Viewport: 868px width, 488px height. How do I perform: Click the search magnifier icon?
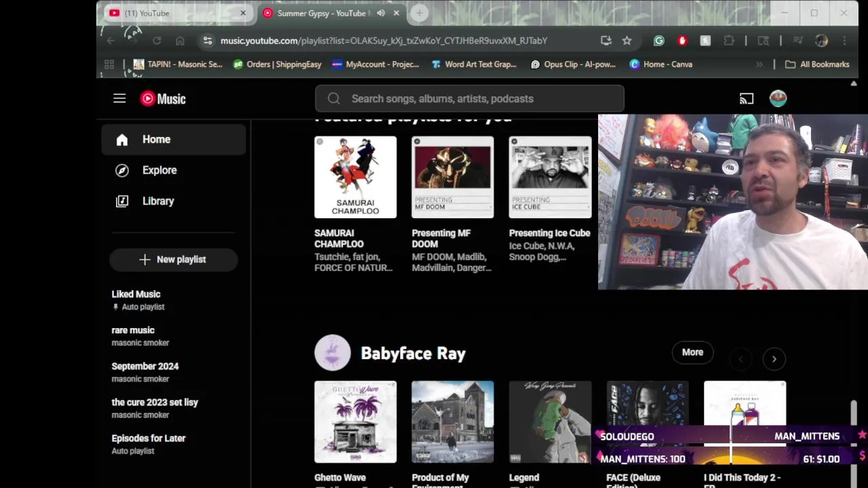tap(334, 99)
